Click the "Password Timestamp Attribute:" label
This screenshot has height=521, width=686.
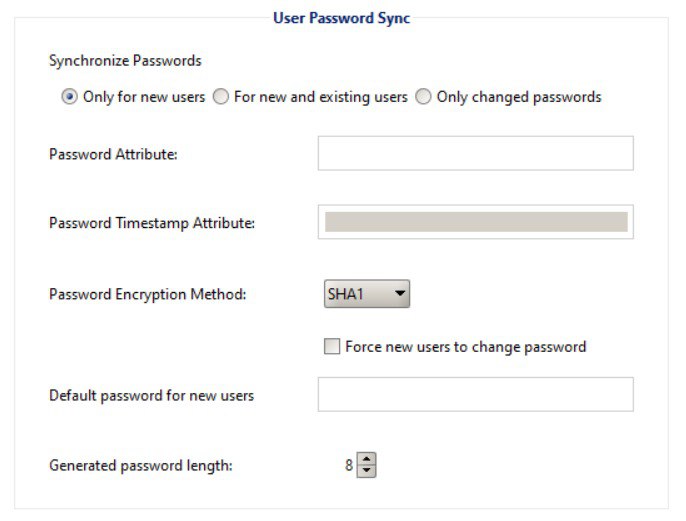point(152,223)
